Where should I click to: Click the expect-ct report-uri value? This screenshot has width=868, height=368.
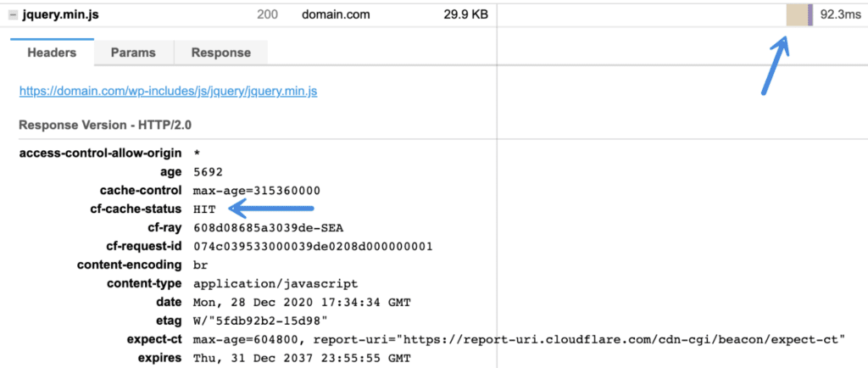519,339
